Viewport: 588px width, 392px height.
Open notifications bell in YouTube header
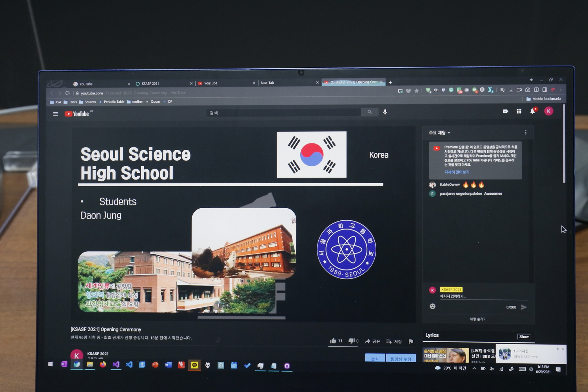[x=532, y=111]
